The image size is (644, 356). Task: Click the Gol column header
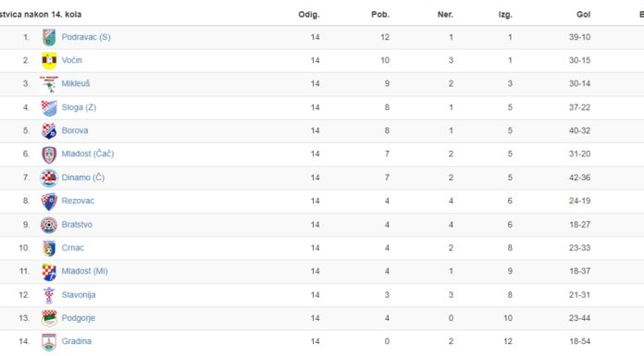click(583, 15)
